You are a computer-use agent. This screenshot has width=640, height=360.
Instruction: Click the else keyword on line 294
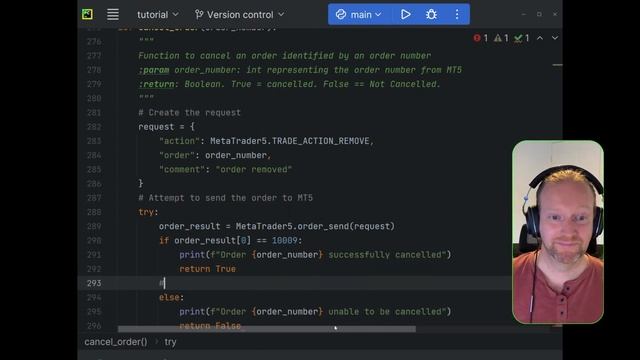[x=169, y=298]
